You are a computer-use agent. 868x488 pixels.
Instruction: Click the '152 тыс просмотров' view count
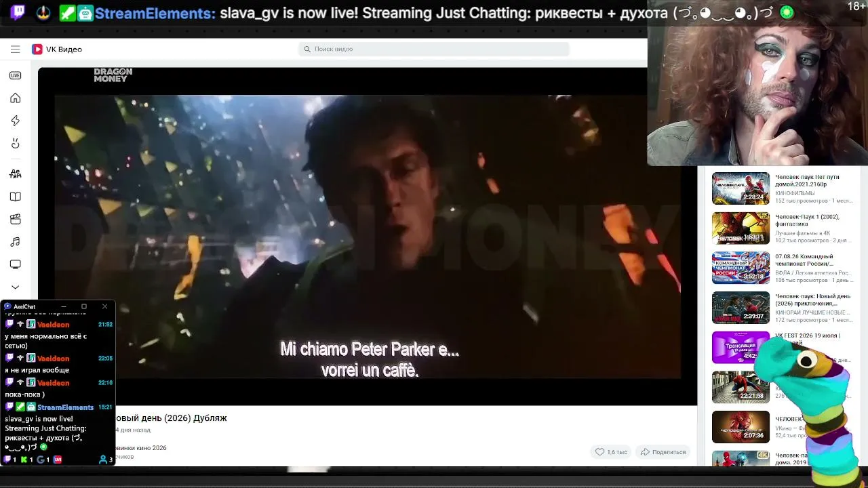(x=802, y=201)
